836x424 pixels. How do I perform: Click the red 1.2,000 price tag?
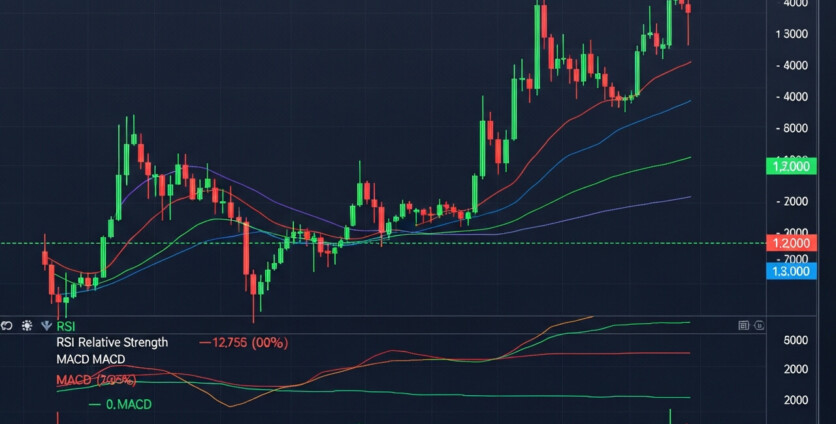(x=791, y=243)
